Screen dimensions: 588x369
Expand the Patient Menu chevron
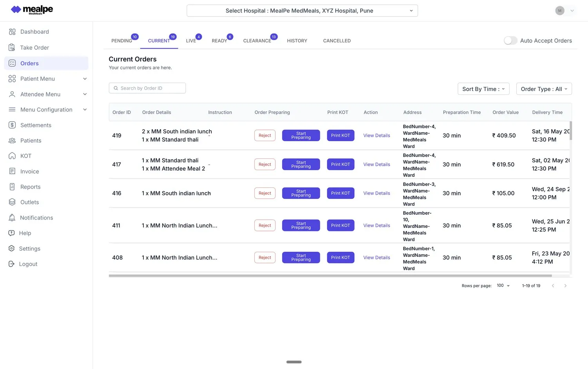pyautogui.click(x=85, y=79)
